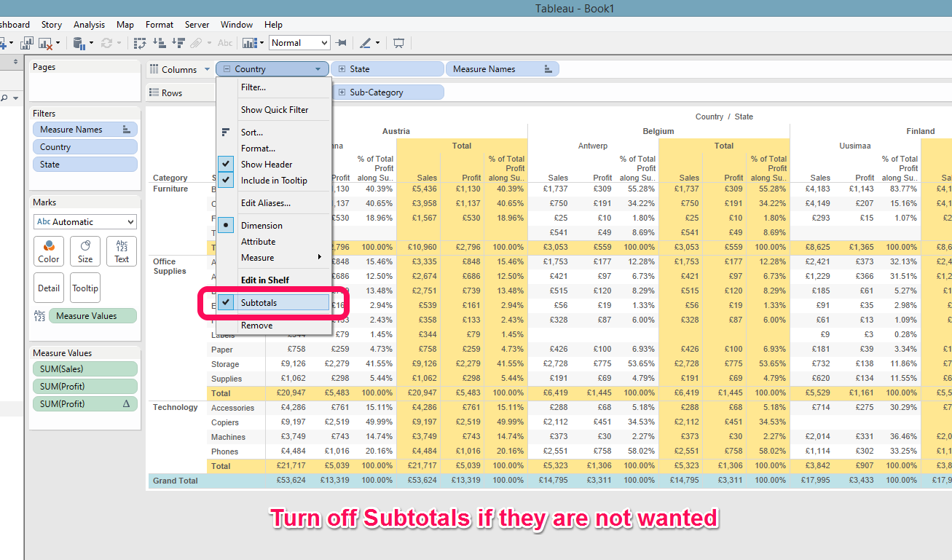Click the Columns shelf grid icon
This screenshot has width=952, height=560.
154,69
